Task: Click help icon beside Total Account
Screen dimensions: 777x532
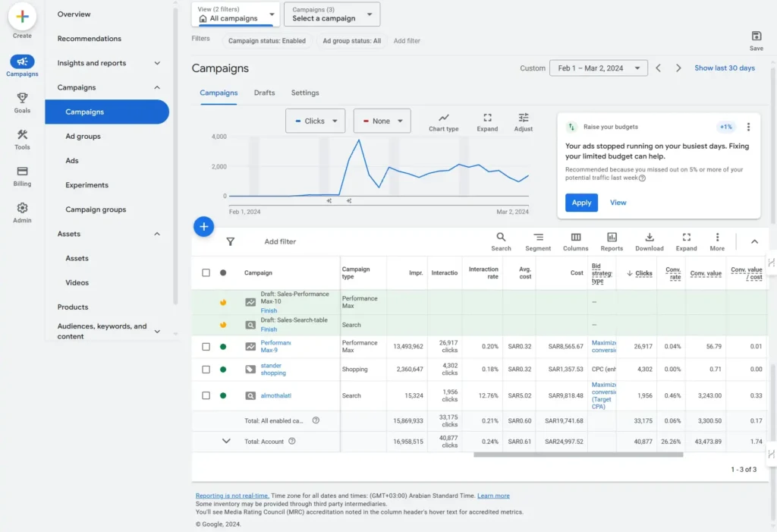Action: [292, 441]
